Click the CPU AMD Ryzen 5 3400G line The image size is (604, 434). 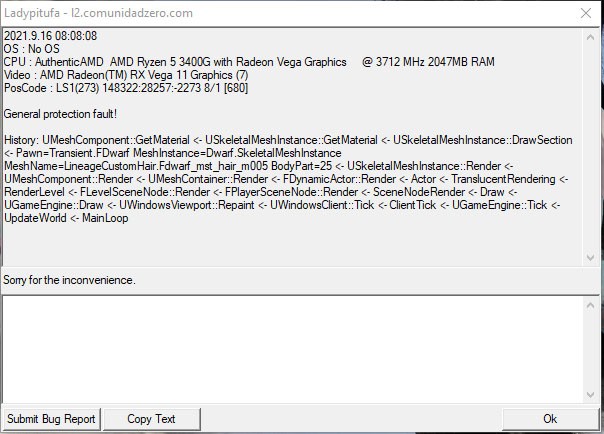coord(249,62)
